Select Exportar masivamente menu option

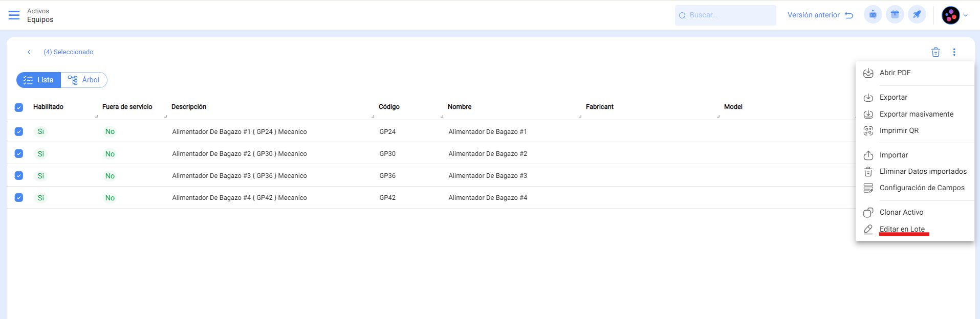point(916,114)
